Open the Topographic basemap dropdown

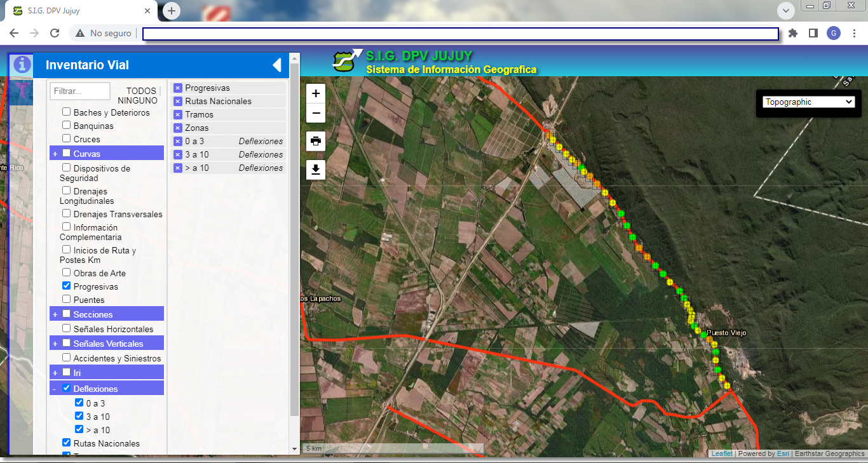click(809, 102)
